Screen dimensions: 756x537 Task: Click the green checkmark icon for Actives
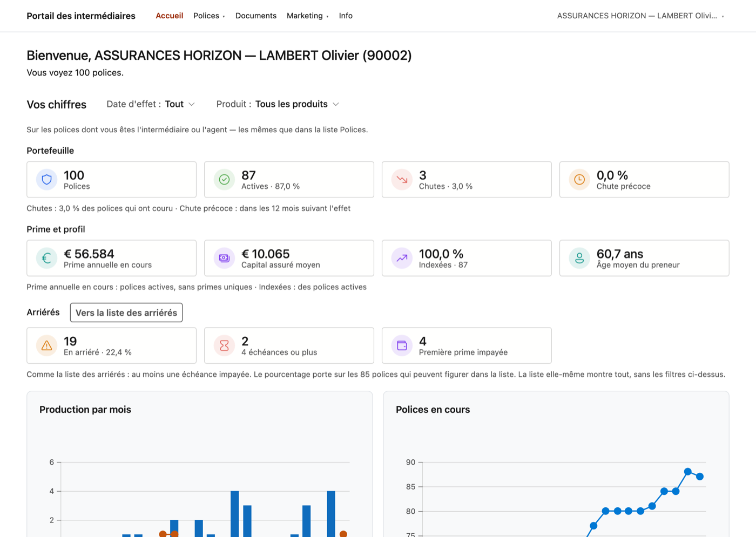[x=225, y=180]
